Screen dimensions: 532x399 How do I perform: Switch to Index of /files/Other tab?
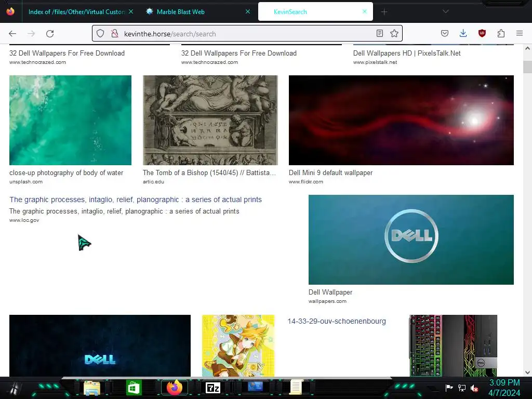tap(76, 11)
